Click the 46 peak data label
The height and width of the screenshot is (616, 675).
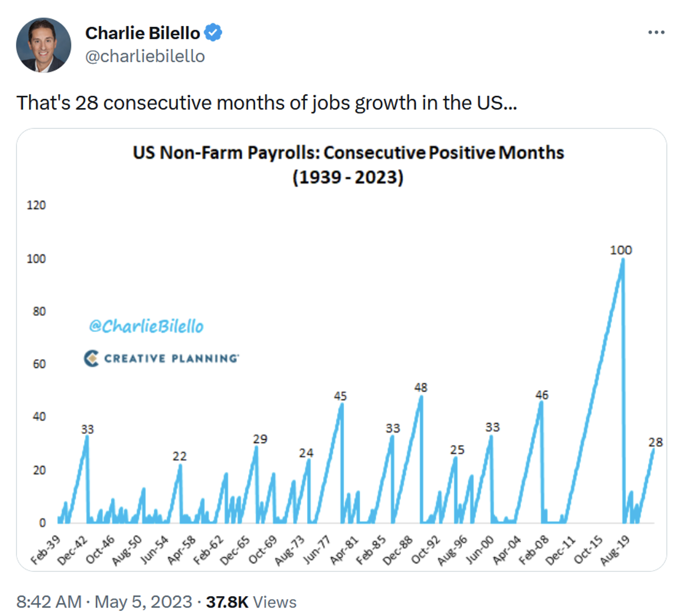pos(542,395)
